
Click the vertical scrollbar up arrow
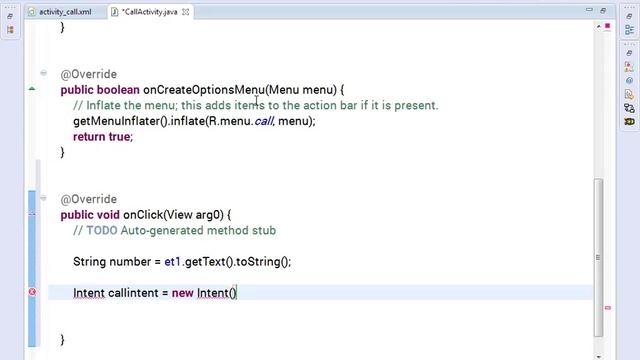coord(598,26)
